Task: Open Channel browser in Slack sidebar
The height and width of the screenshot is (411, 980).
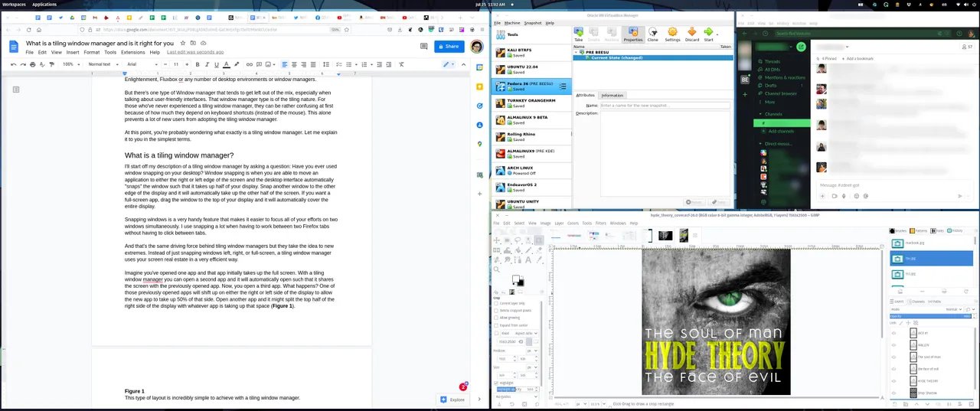Action: tap(781, 93)
